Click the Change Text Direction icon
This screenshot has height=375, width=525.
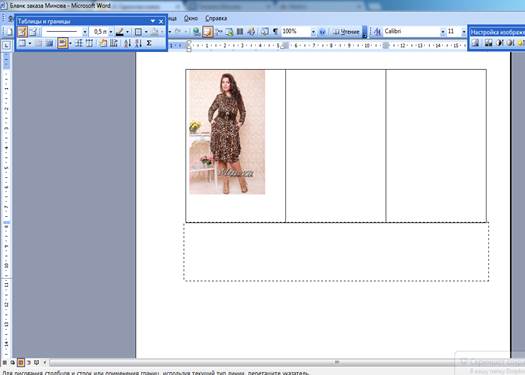(114, 43)
